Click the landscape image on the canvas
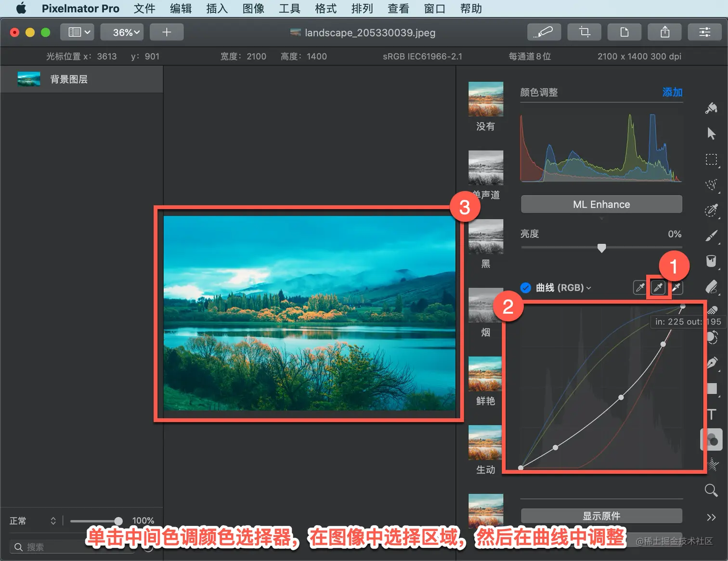 click(x=309, y=313)
